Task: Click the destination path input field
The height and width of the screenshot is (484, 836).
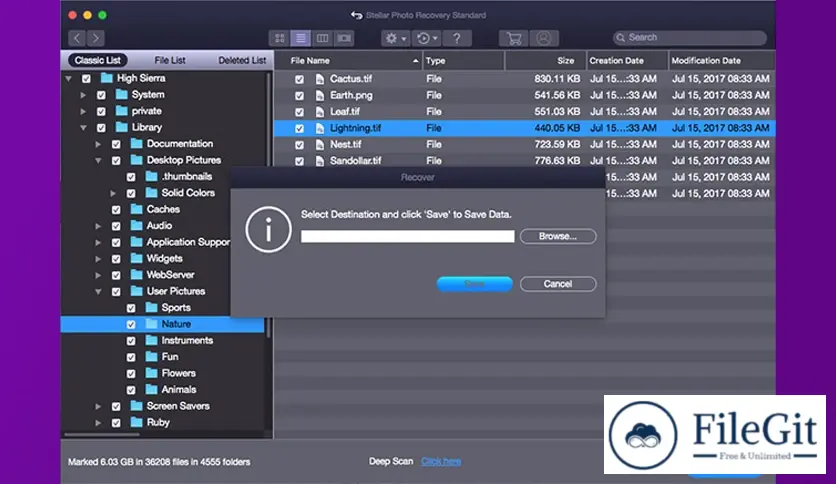Action: (x=407, y=236)
